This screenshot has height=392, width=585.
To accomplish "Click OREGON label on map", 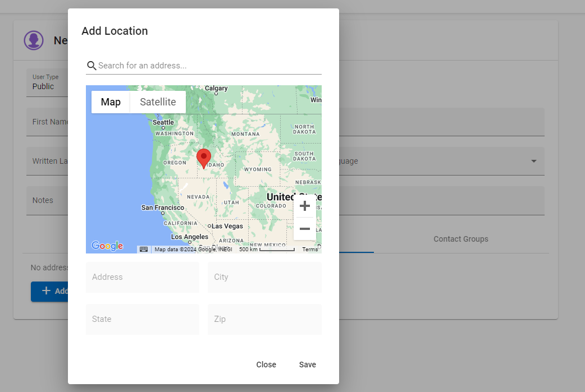I will [175, 163].
